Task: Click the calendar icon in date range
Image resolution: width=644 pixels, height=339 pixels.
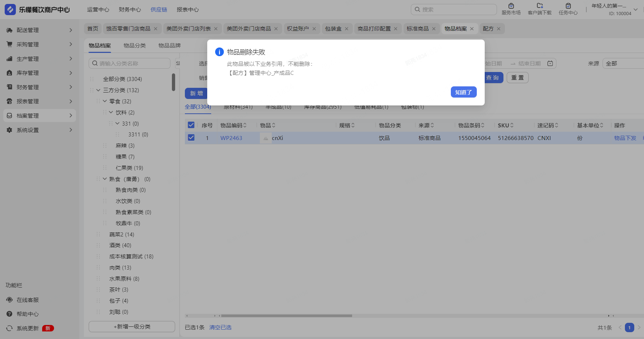Action: click(550, 63)
